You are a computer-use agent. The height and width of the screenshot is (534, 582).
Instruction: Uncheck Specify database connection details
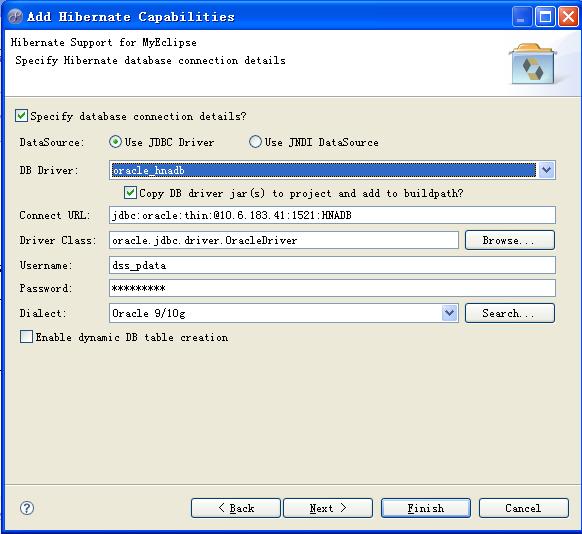coord(21,116)
